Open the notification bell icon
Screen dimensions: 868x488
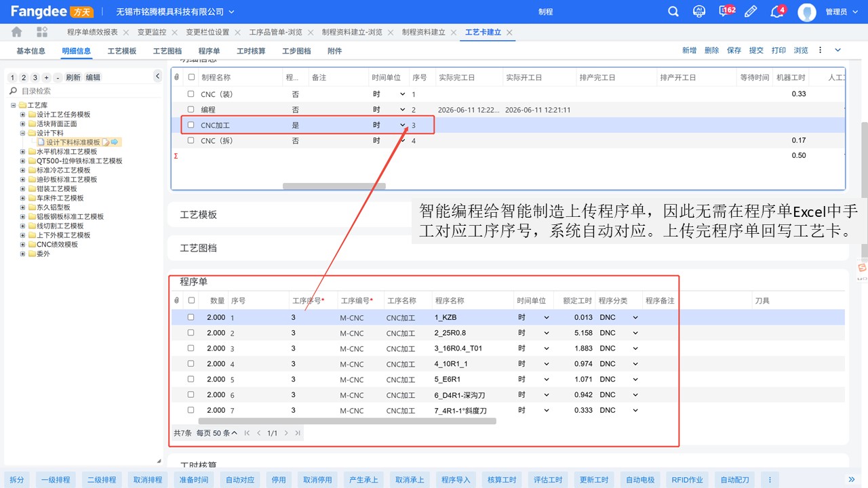pos(777,12)
